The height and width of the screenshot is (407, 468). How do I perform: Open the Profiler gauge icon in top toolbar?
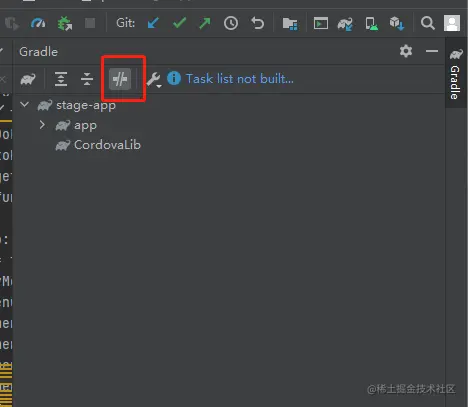coord(38,23)
